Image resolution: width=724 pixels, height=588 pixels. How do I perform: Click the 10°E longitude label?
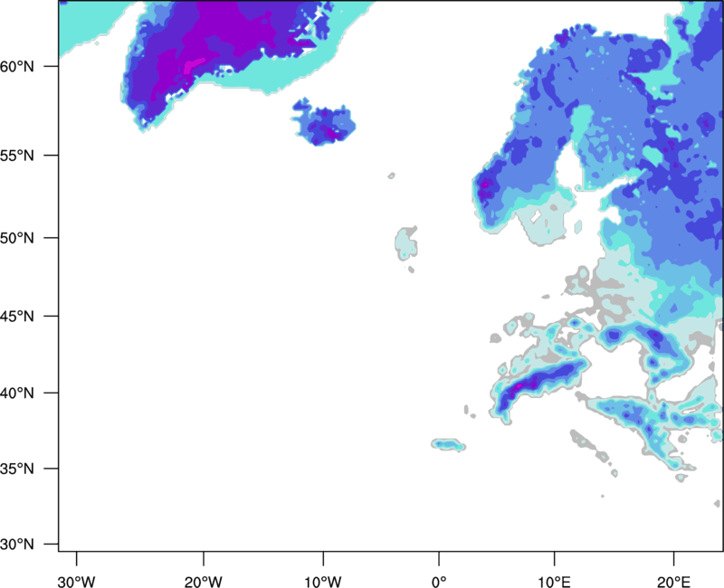[554, 582]
